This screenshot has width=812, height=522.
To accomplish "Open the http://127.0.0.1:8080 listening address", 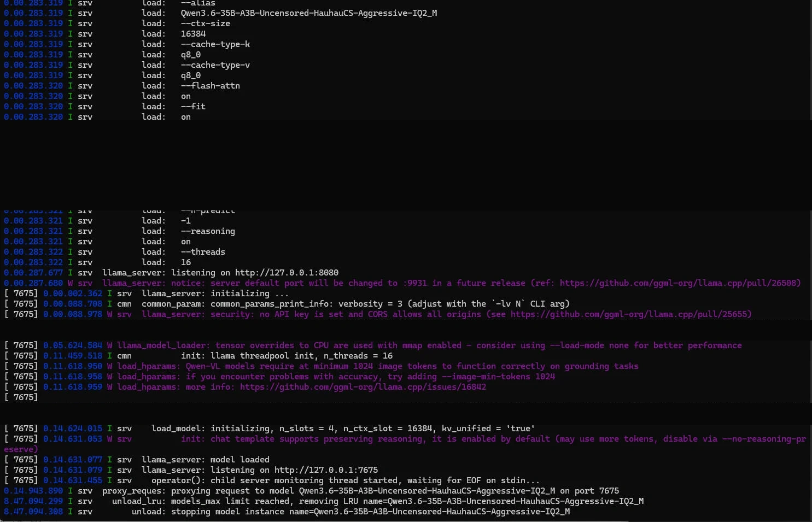I will (x=287, y=273).
